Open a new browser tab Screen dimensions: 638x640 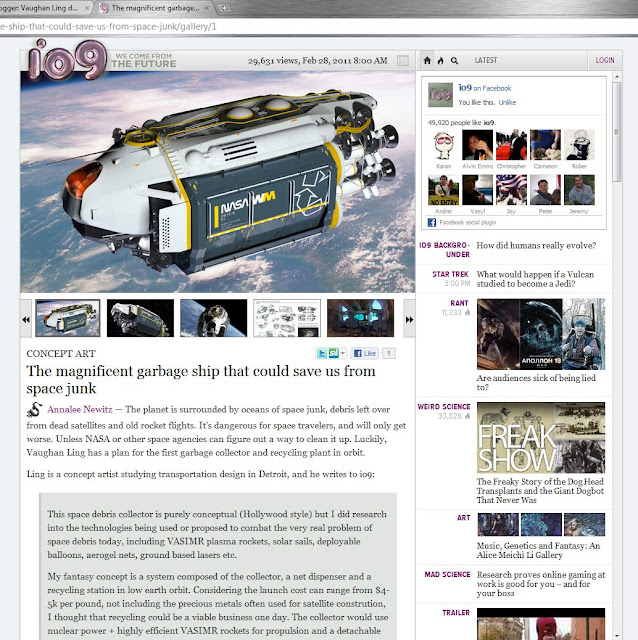point(224,8)
